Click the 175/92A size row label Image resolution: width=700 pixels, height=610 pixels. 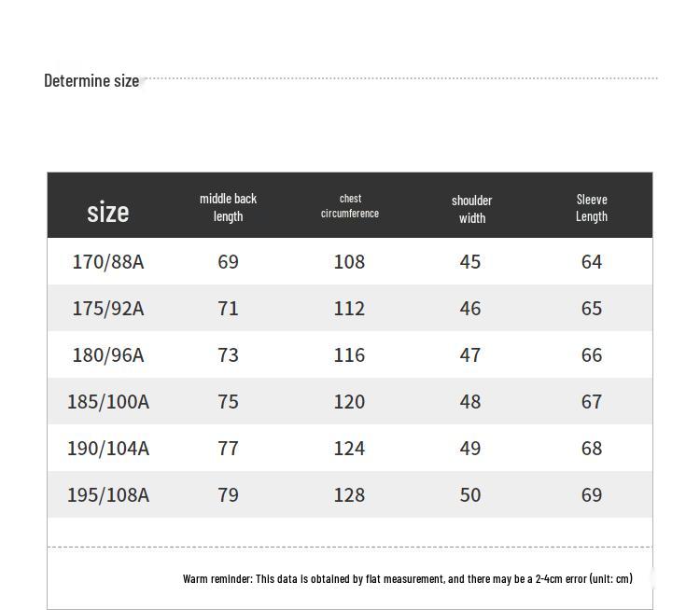point(108,309)
